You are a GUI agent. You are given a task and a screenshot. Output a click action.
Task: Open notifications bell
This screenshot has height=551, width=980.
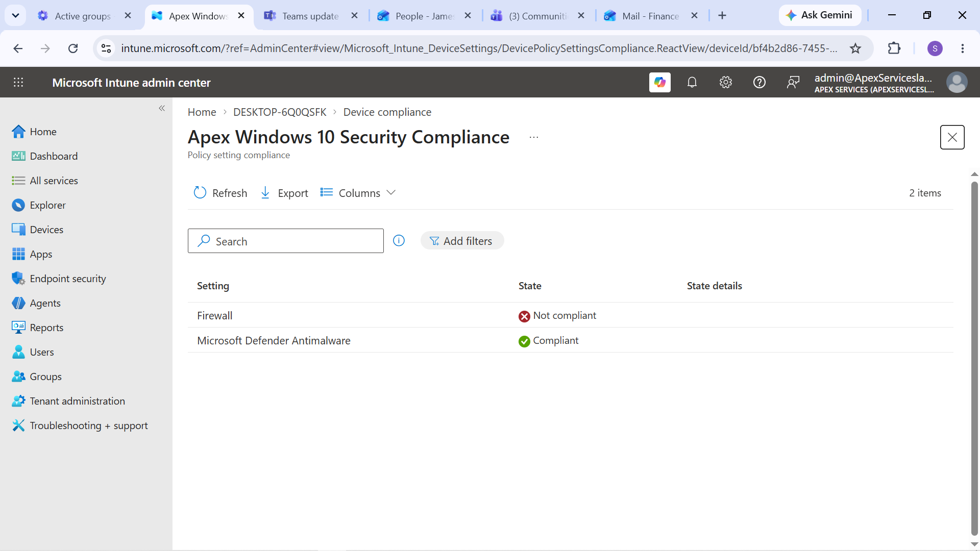tap(692, 82)
